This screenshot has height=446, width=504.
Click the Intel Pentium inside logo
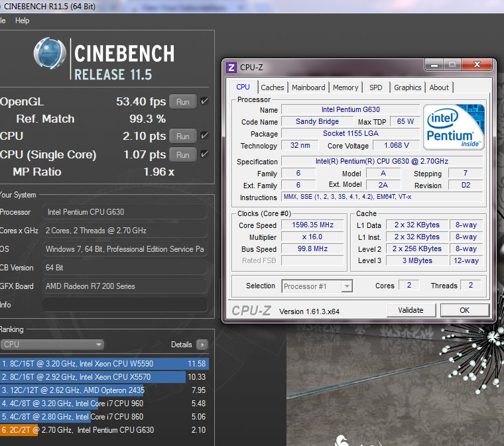[454, 126]
